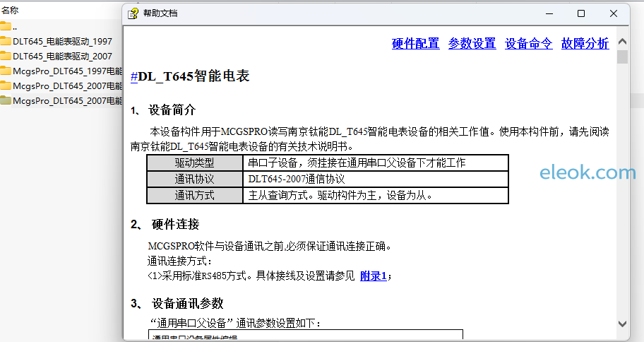Select folder icon of McgsPro_DLT645_1997电能

point(6,71)
